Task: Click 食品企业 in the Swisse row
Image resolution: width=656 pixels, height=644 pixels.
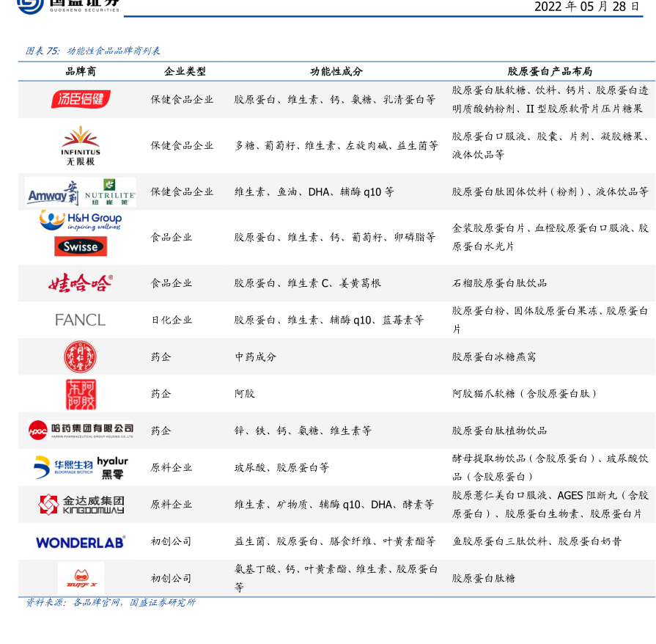Action: coord(172,238)
